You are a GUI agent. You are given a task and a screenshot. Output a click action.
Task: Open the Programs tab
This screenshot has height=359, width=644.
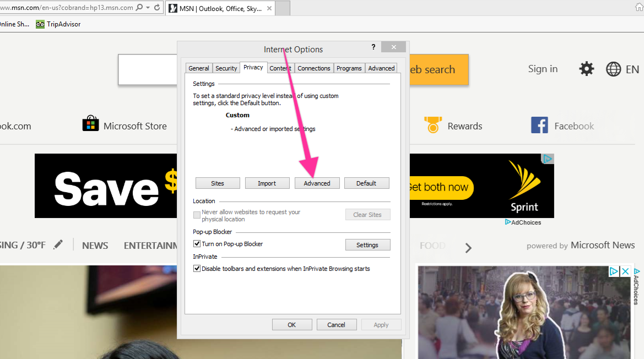pyautogui.click(x=349, y=68)
